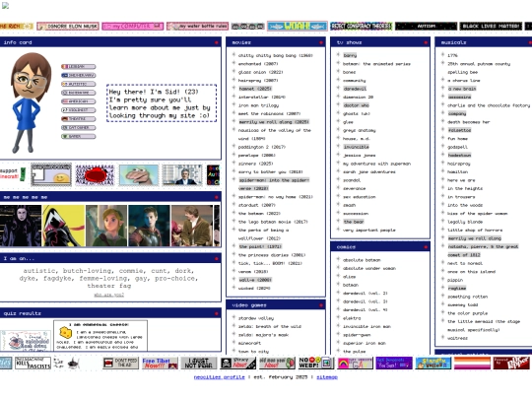The height and width of the screenshot is (399, 532).
Task: Click the red blob stamp image
Action: 95,174
